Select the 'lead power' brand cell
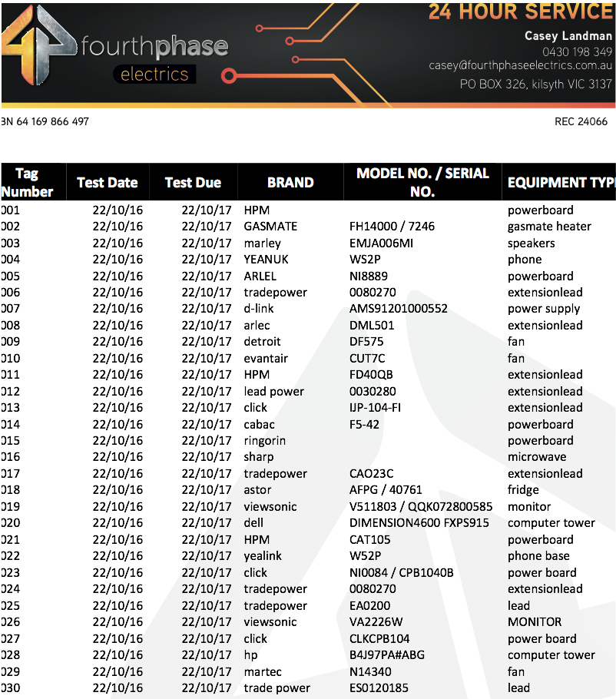Image resolution: width=616 pixels, height=699 pixels. (273, 392)
